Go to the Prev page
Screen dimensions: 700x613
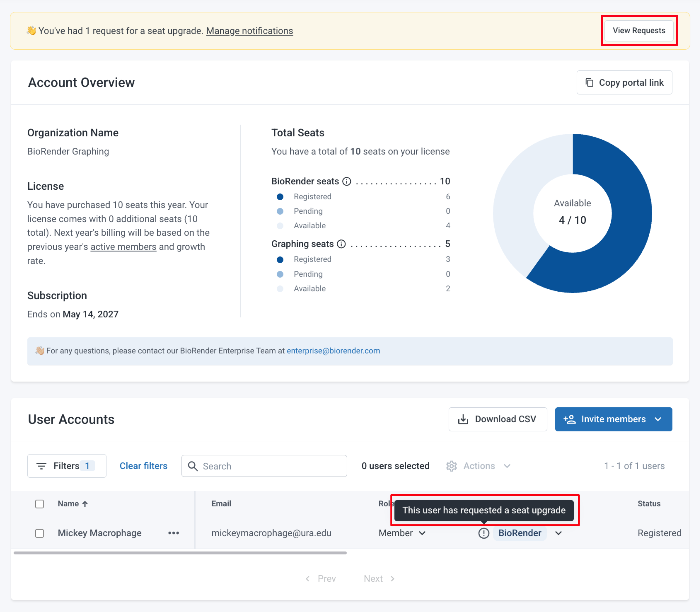[x=321, y=578]
